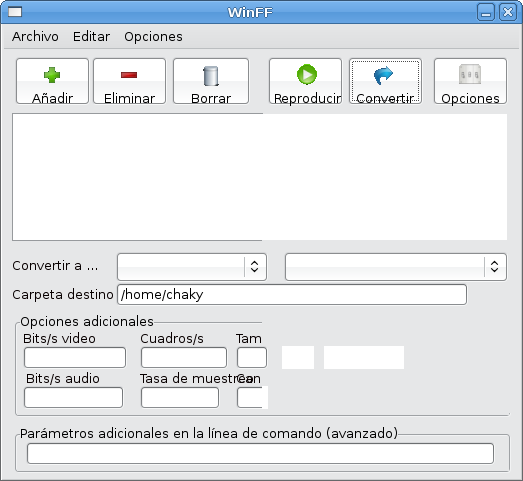Viewport: 523px width, 481px height.
Task: Click the Bits/s audio input field
Action: [x=73, y=397]
